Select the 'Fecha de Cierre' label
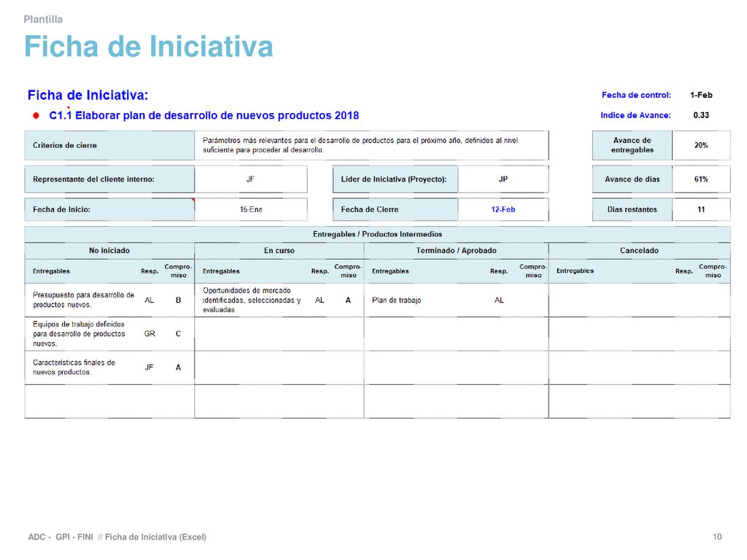747x560 pixels. pyautogui.click(x=395, y=209)
